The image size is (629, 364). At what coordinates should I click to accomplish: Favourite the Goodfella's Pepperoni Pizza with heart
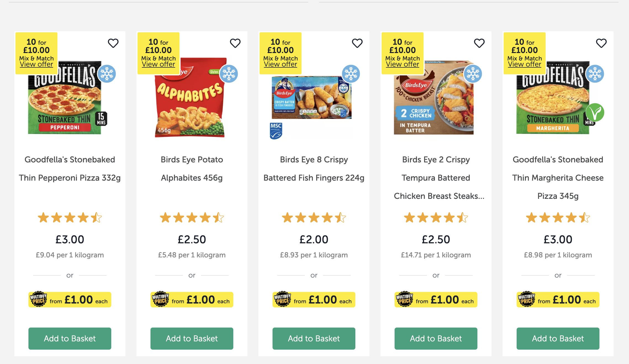[113, 43]
